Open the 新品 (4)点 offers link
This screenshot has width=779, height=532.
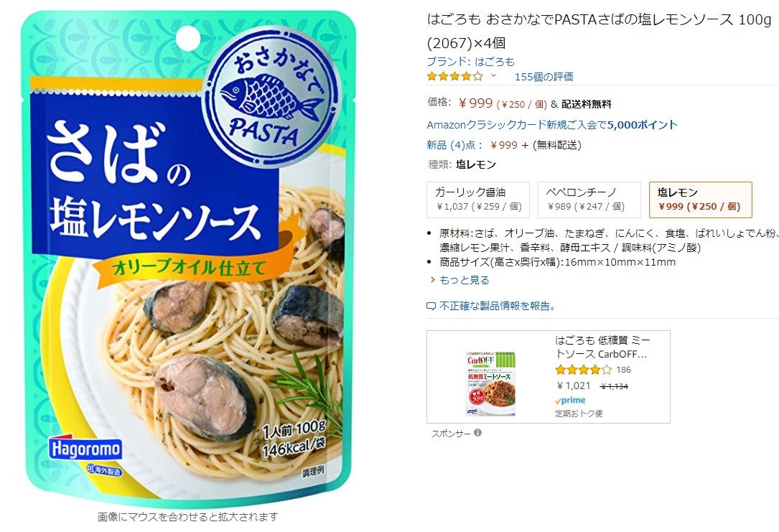click(454, 145)
